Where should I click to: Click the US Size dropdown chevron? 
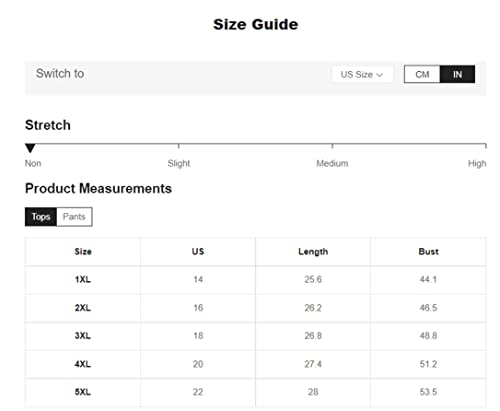(x=379, y=75)
